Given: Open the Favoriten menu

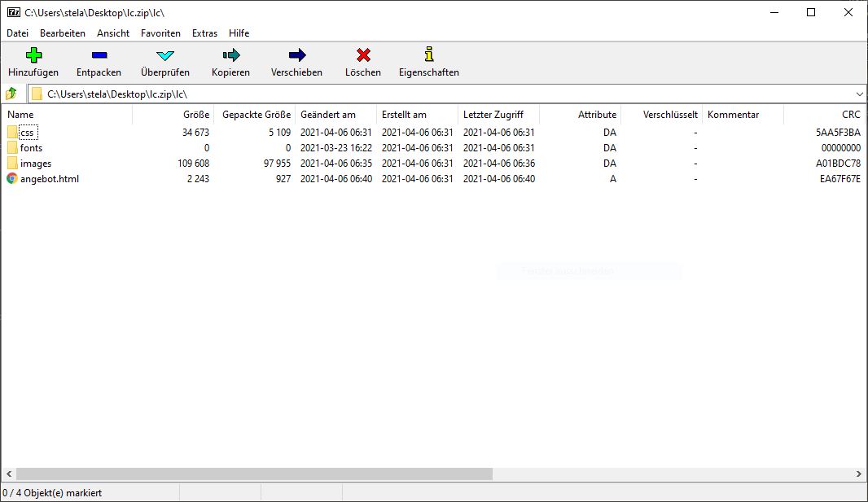Looking at the screenshot, I should click(160, 33).
